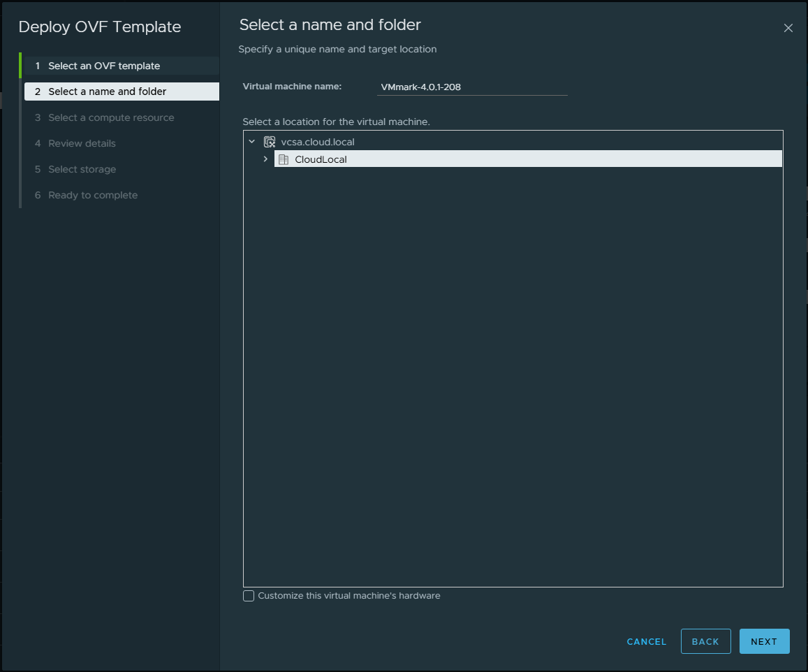Click the BACK button

point(705,641)
